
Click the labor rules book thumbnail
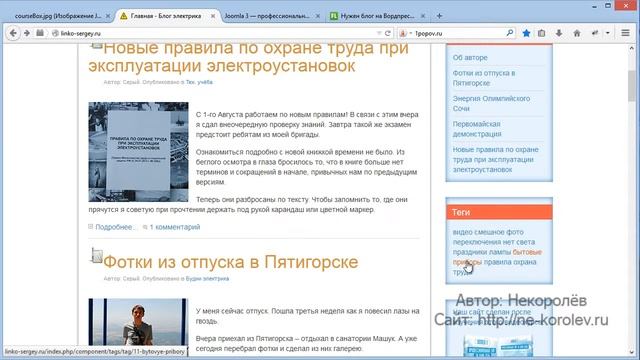[138, 152]
